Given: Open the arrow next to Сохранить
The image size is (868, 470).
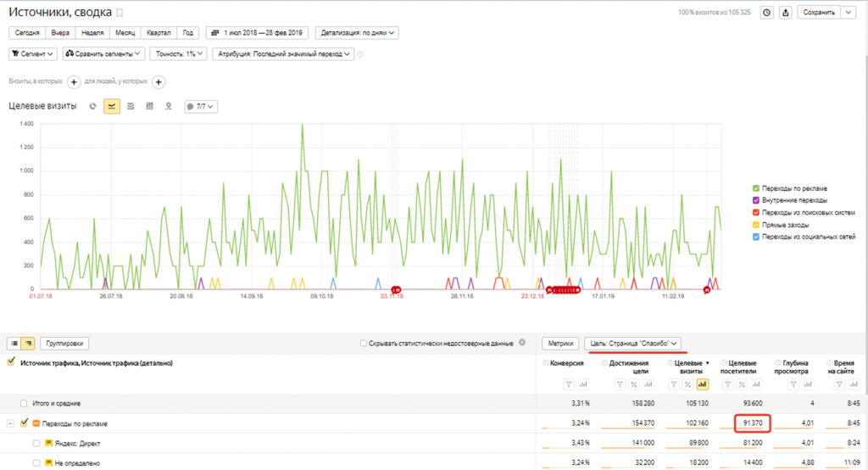Looking at the screenshot, I should tap(849, 12).
